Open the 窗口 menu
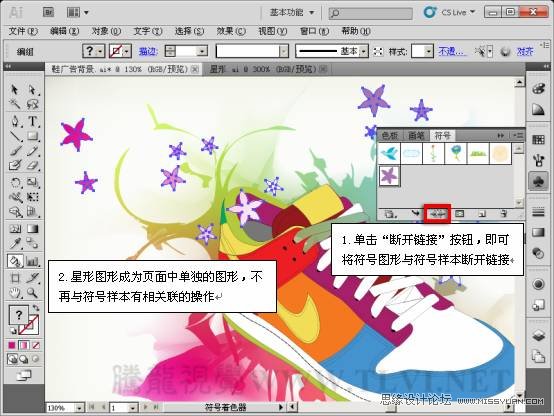The height and width of the screenshot is (416, 554). tap(314, 31)
